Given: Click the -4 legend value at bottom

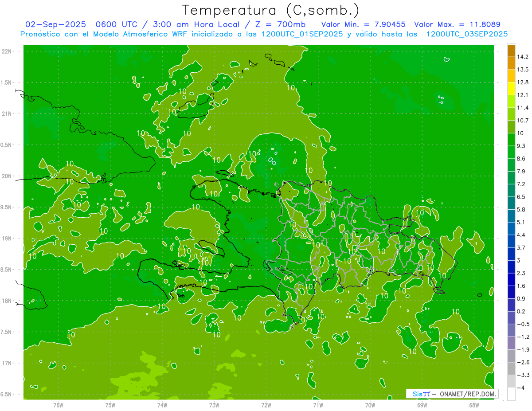Looking at the screenshot, I should pyautogui.click(x=521, y=388).
